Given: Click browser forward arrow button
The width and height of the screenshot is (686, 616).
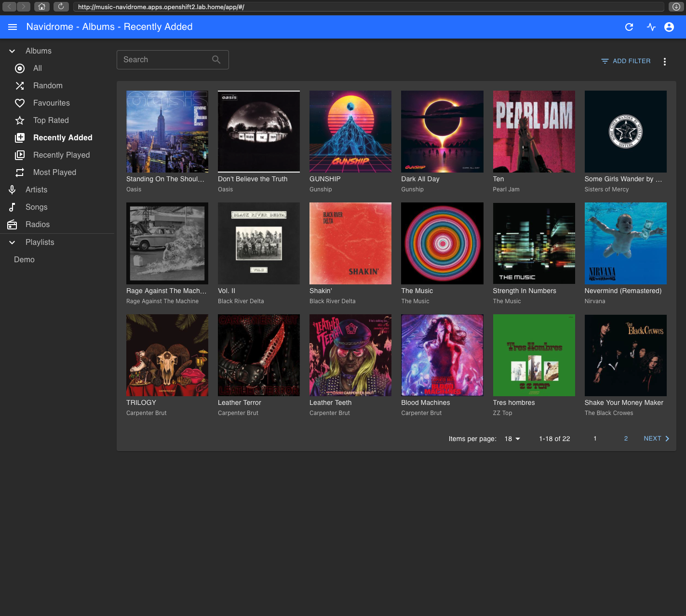Looking at the screenshot, I should tap(24, 7).
